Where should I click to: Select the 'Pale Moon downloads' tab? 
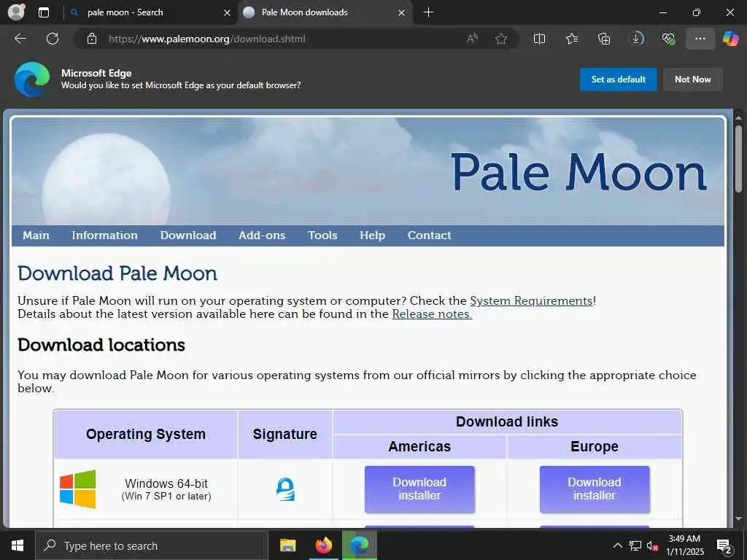[x=325, y=12]
